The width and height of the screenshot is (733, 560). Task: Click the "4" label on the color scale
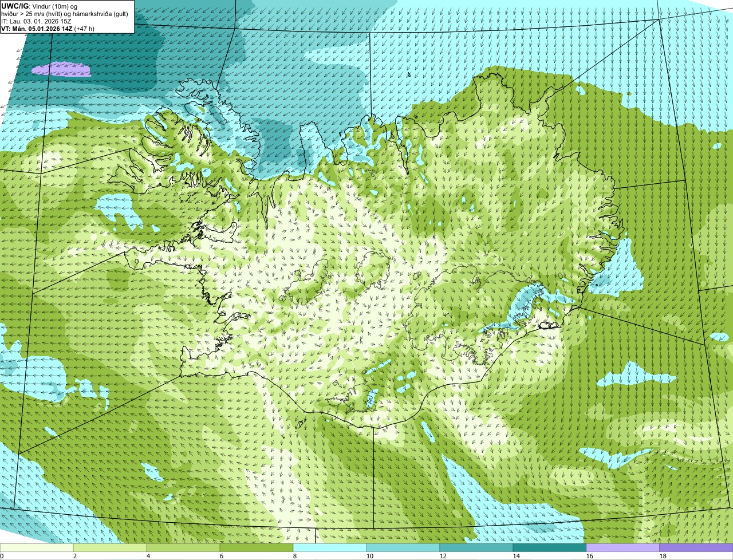[x=148, y=556]
